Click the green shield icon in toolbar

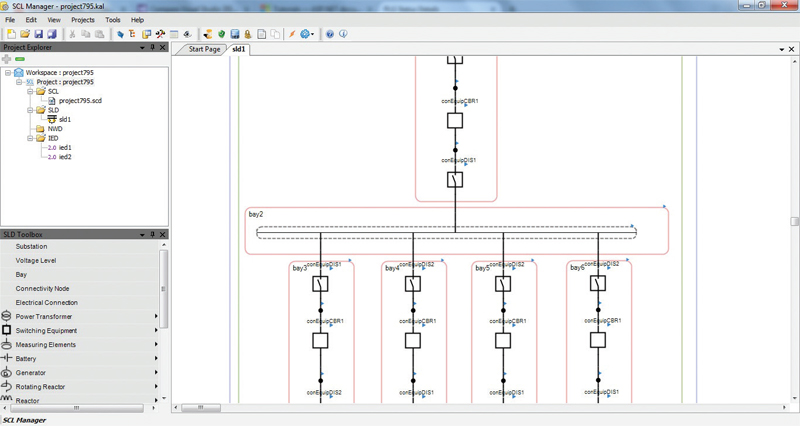221,34
